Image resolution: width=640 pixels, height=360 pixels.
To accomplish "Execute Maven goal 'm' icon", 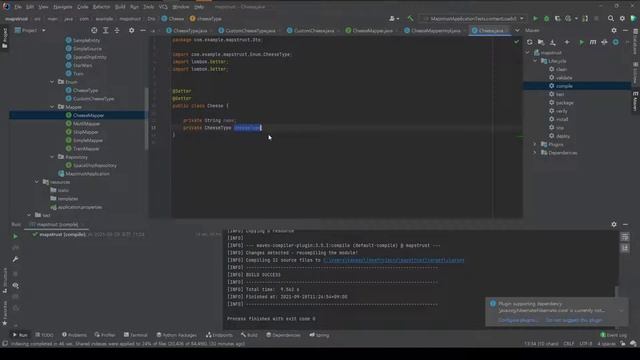I will 593,42.
